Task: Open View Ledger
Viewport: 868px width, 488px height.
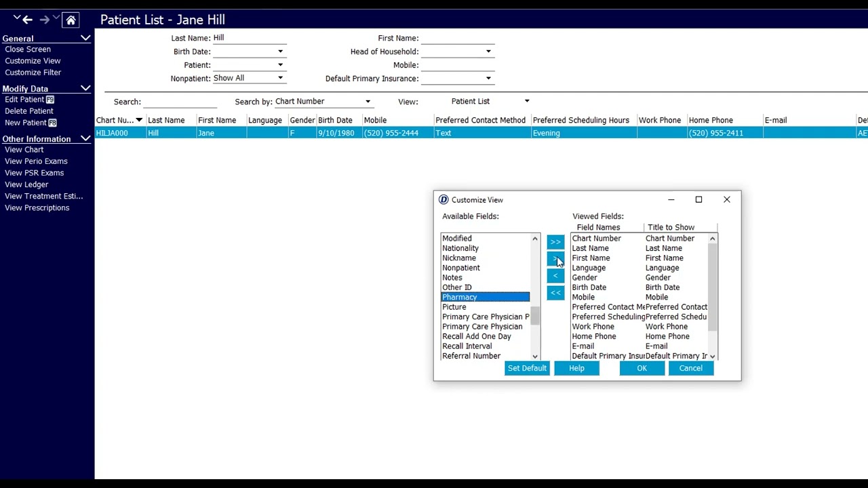Action: [26, 184]
